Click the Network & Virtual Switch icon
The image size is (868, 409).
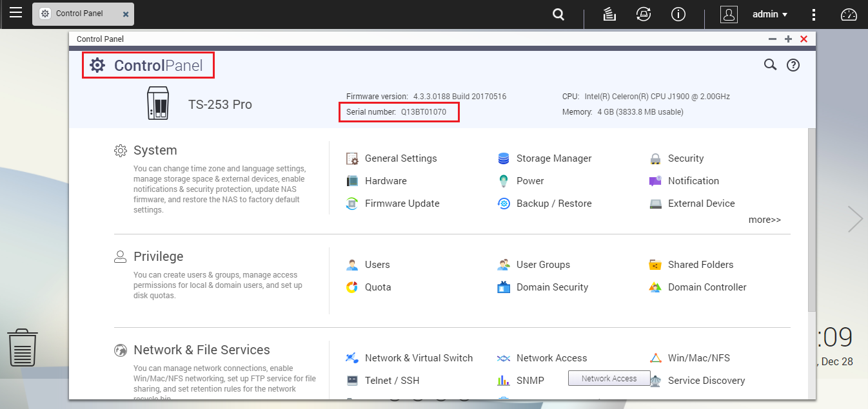pyautogui.click(x=352, y=358)
